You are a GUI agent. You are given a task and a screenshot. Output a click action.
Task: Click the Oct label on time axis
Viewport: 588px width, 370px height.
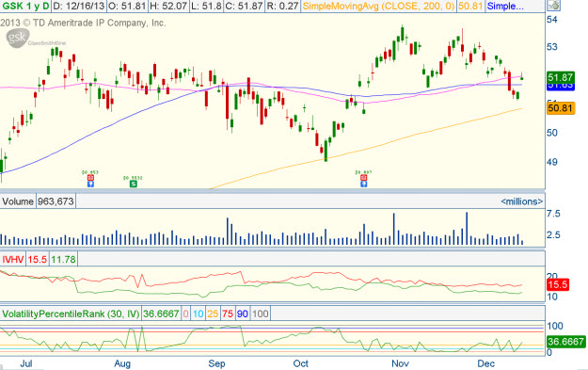click(x=301, y=363)
